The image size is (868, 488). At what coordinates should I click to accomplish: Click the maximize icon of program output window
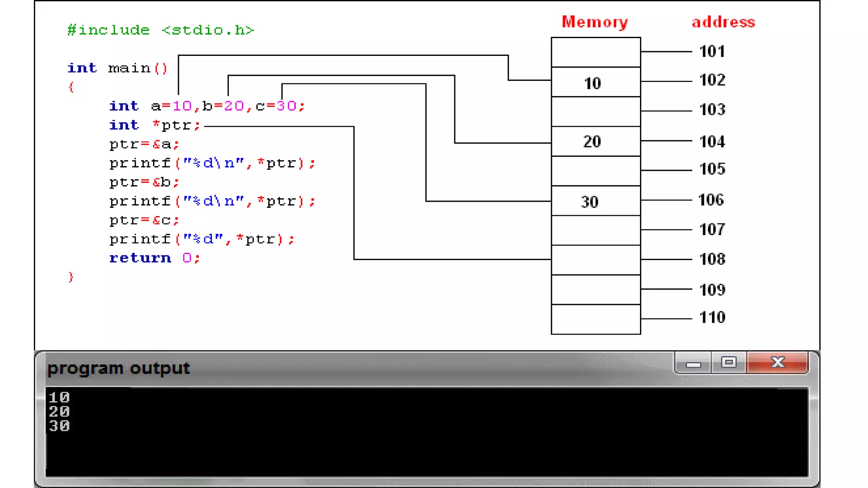tap(729, 363)
